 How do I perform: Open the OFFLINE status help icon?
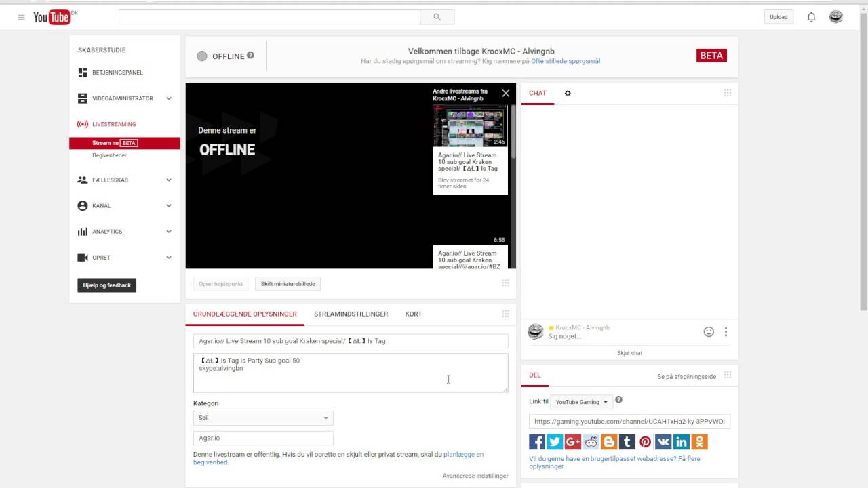tap(250, 56)
